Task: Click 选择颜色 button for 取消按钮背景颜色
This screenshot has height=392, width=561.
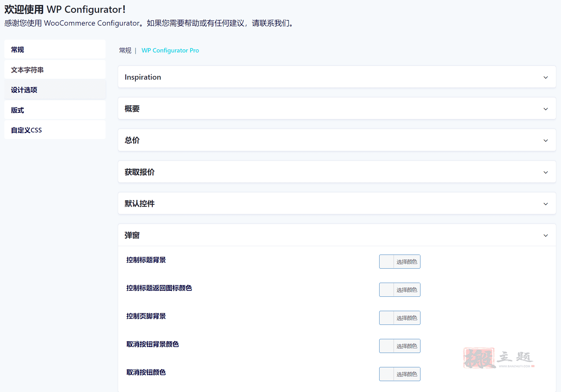Action: coord(407,346)
